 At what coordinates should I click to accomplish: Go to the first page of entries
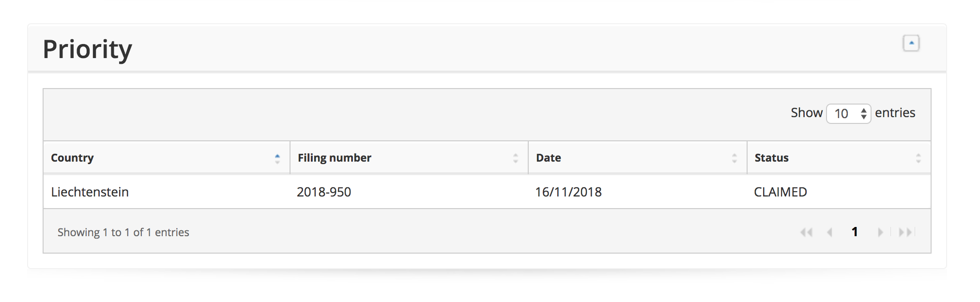point(806,232)
